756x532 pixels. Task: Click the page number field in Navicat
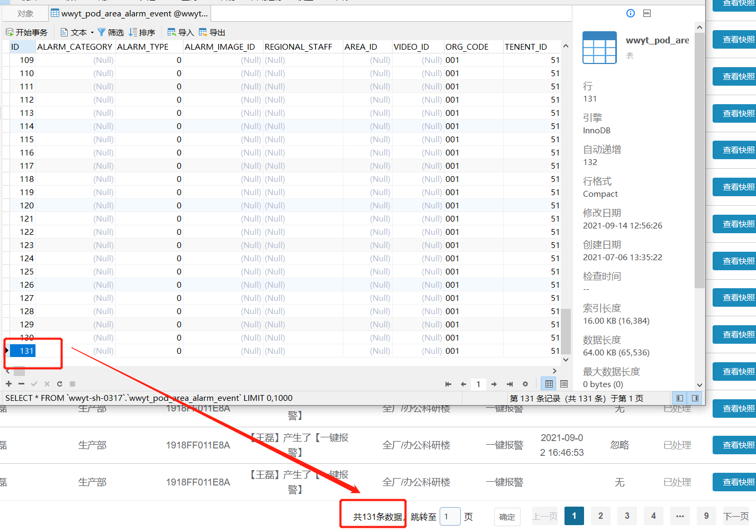pos(478,384)
